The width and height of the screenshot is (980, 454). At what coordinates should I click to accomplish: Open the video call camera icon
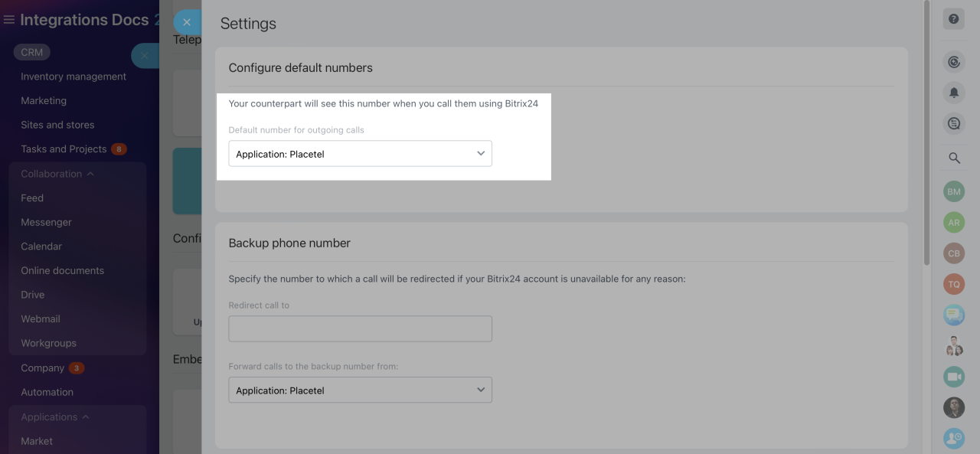tap(953, 376)
